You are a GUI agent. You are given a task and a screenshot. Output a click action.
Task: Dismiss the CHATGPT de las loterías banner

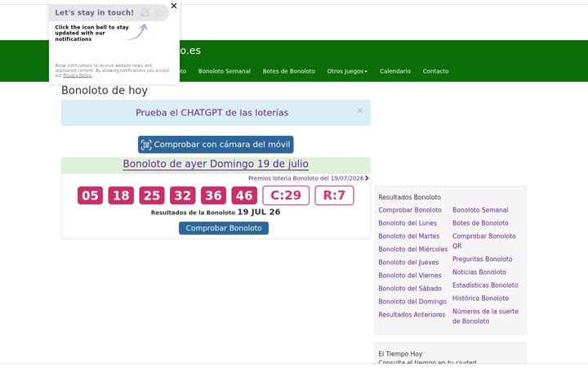click(360, 110)
